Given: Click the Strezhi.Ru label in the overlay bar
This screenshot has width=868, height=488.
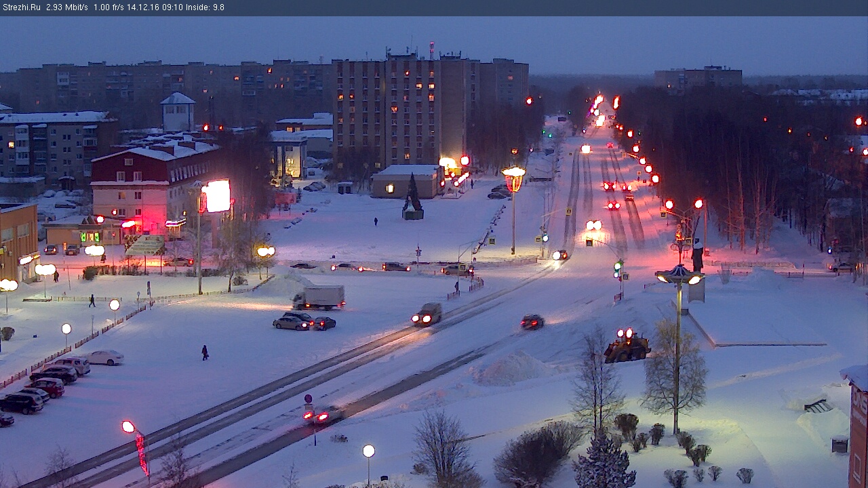Looking at the screenshot, I should pos(22,7).
